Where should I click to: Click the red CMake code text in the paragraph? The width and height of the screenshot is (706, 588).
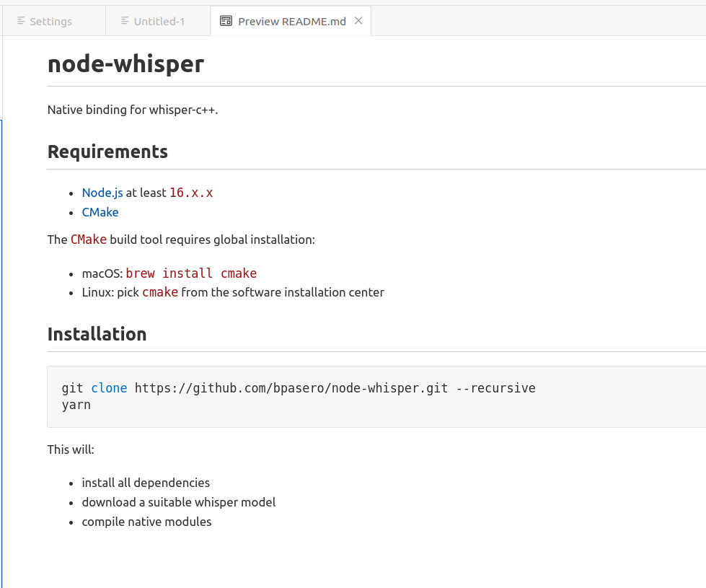click(x=88, y=239)
